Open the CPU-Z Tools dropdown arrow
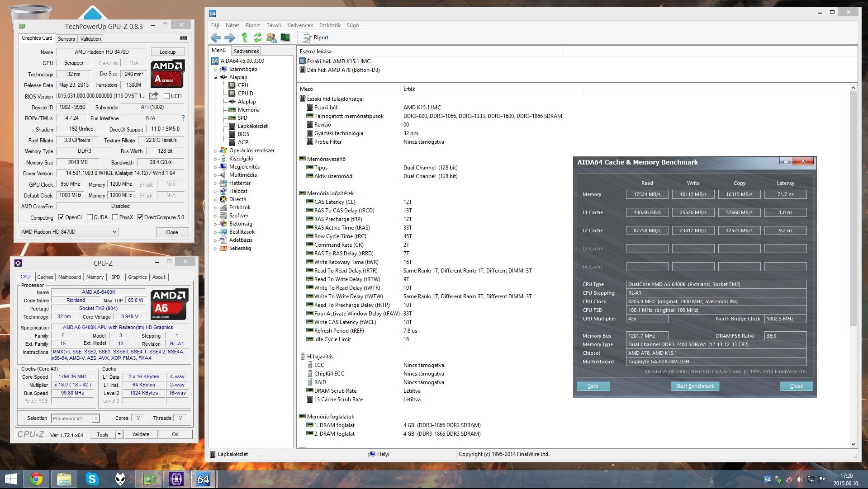The width and height of the screenshot is (868, 489). coord(119,434)
